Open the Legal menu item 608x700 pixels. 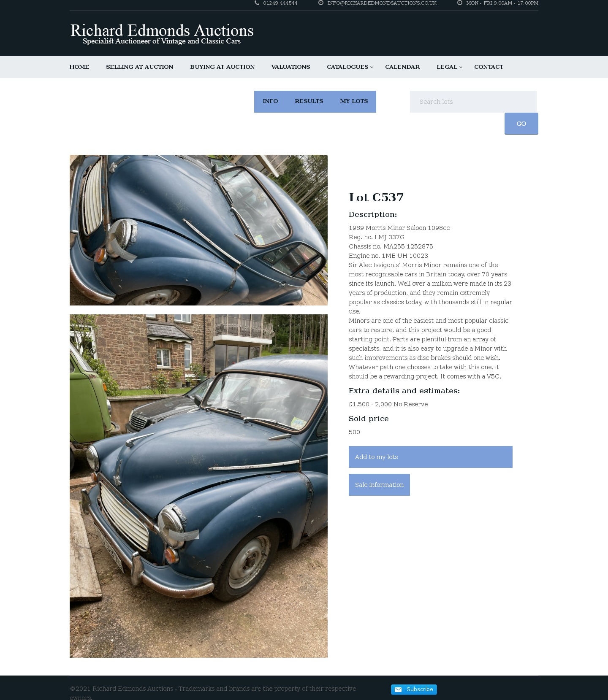coord(447,67)
